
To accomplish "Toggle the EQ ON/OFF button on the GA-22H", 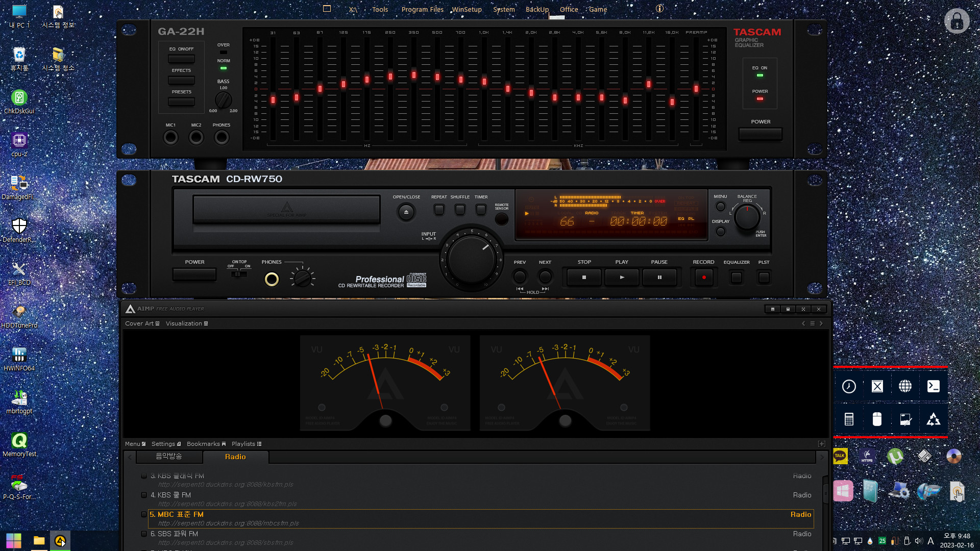I will tap(181, 59).
